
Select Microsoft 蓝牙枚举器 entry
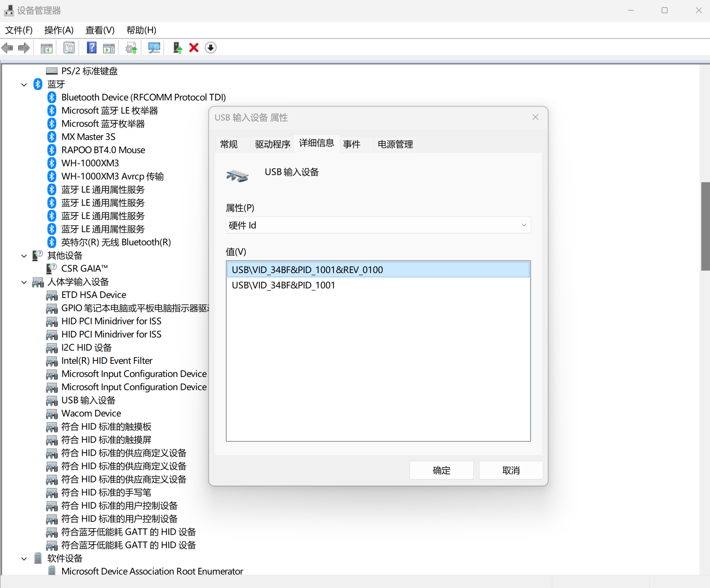(x=103, y=124)
